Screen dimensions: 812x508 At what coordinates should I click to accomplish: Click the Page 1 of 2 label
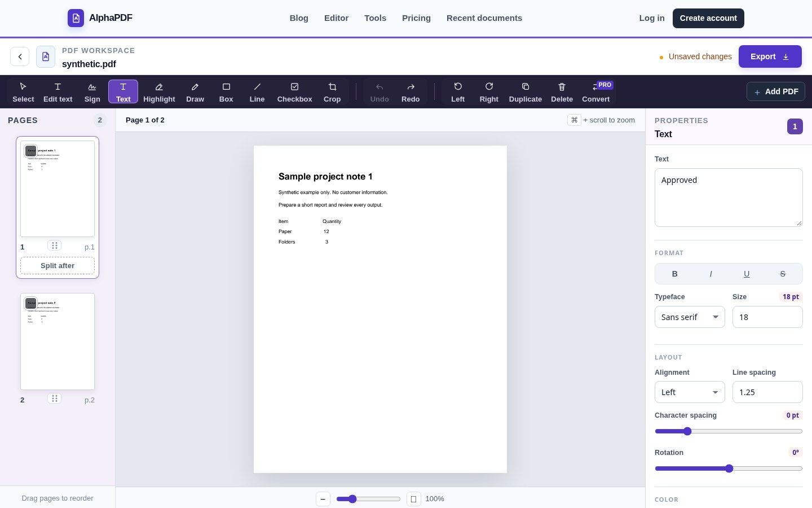click(x=145, y=120)
